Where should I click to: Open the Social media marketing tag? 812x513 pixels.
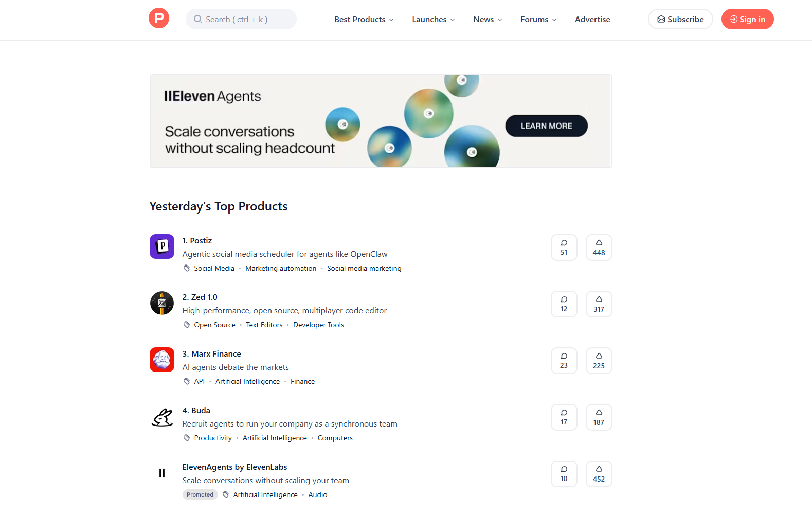pyautogui.click(x=364, y=268)
